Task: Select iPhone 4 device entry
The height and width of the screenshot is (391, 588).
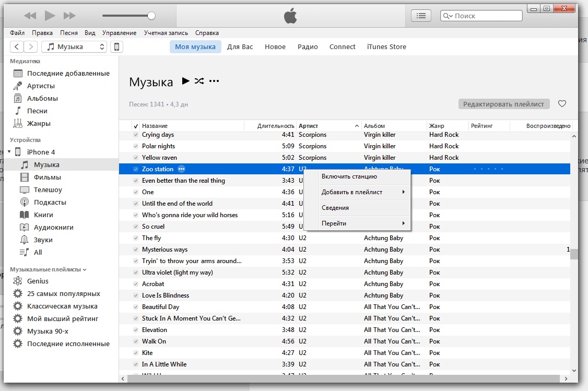Action: [x=41, y=152]
